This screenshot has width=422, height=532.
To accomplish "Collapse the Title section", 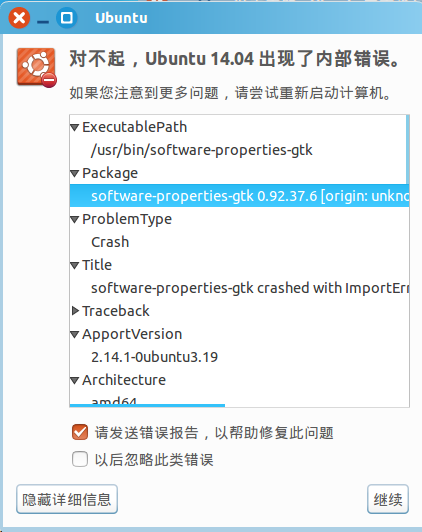I will tap(75, 265).
